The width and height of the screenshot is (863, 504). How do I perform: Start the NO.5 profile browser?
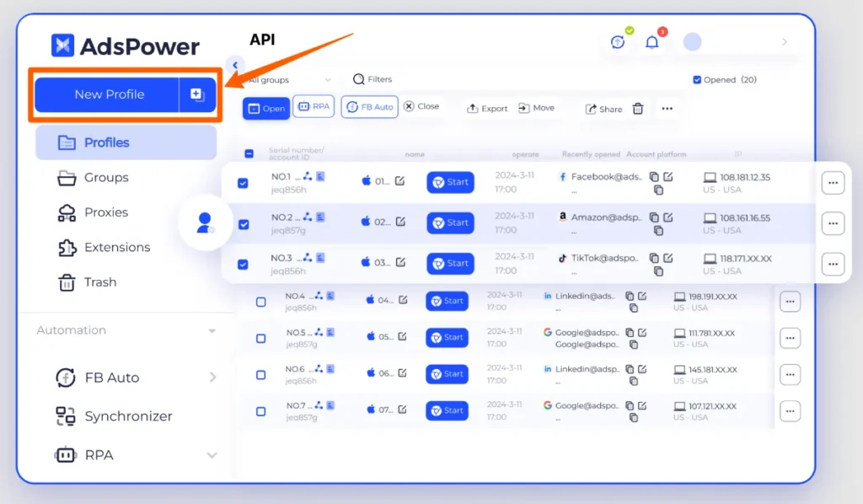447,337
